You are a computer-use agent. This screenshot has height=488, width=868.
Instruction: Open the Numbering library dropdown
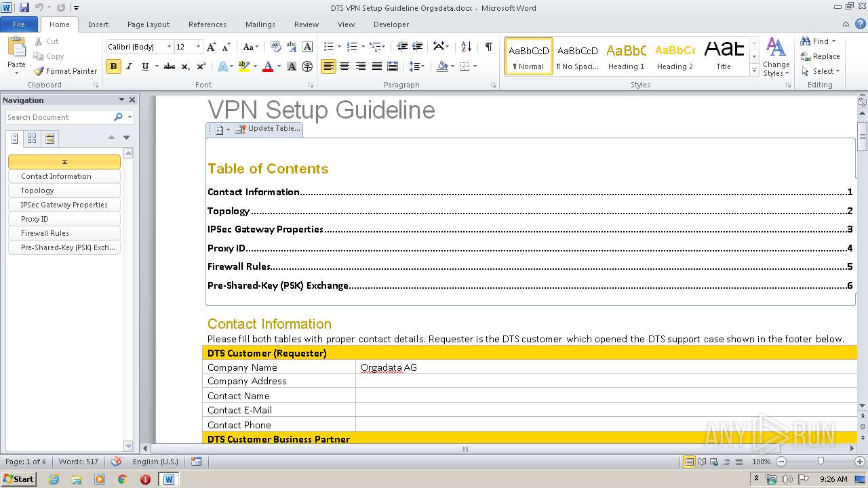point(363,47)
